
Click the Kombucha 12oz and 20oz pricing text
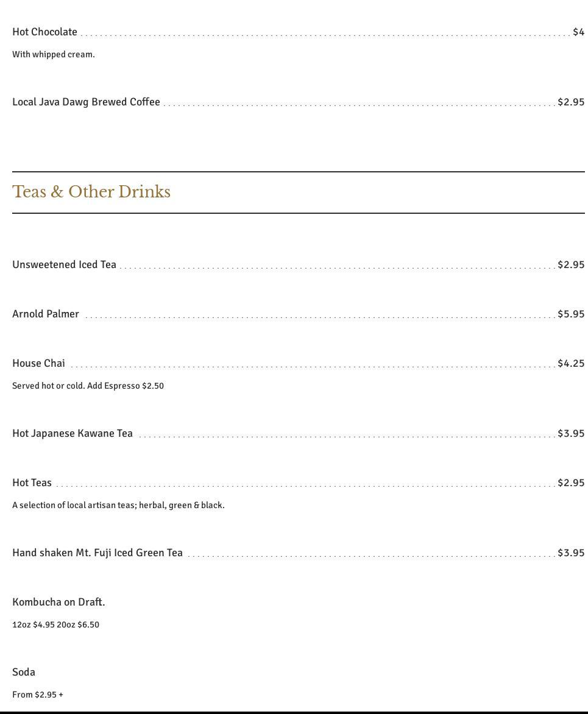[55, 625]
